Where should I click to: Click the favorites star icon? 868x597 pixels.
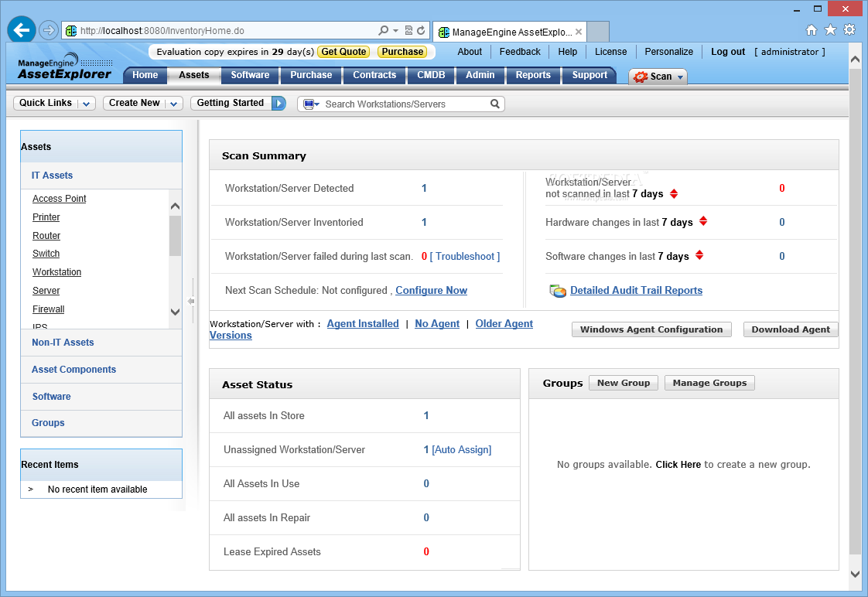click(830, 30)
